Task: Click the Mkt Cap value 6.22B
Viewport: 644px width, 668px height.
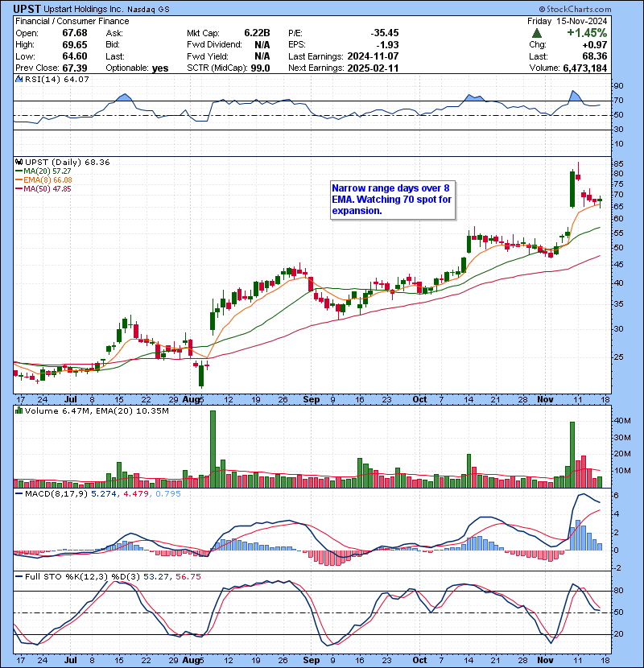Action: click(257, 33)
